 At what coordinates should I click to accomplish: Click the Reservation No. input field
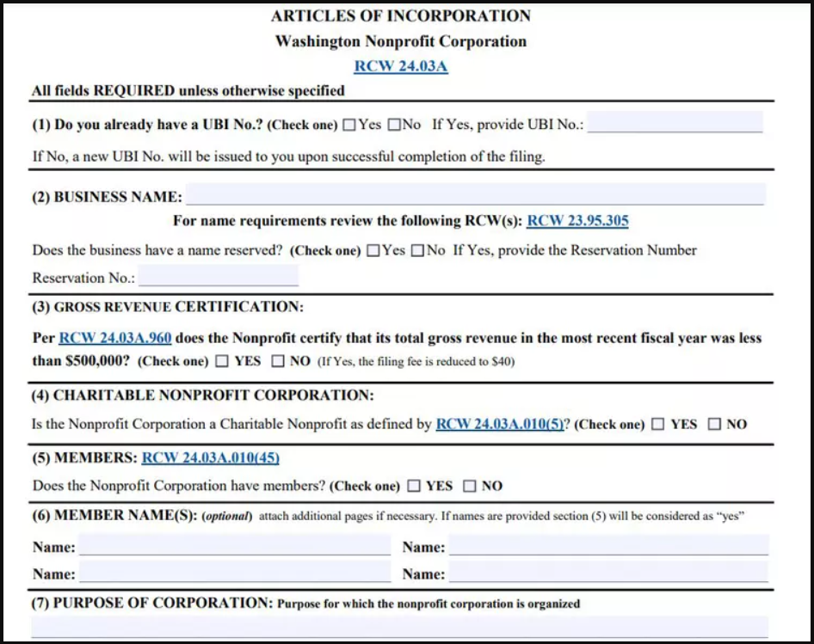(x=219, y=275)
